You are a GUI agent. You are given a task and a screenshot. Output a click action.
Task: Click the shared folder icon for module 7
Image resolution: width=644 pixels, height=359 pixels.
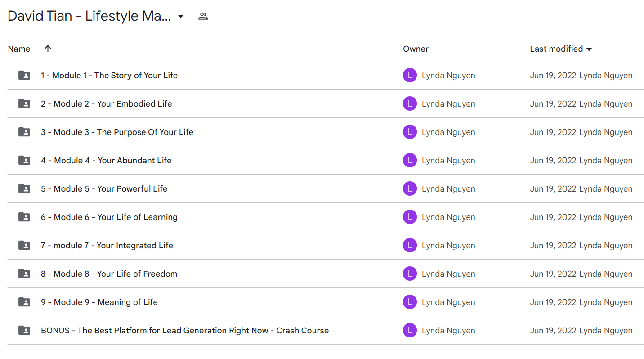24,245
